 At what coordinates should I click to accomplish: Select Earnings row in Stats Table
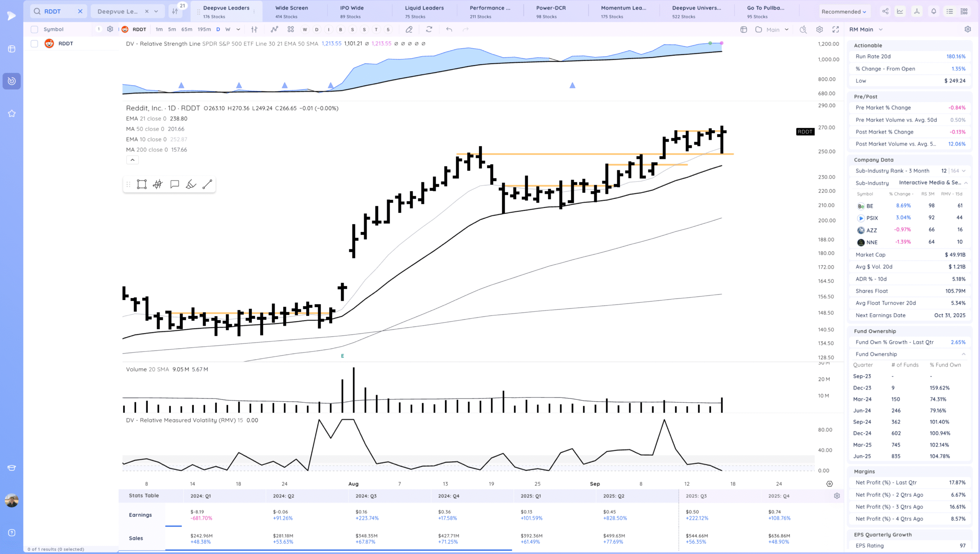tap(140, 515)
